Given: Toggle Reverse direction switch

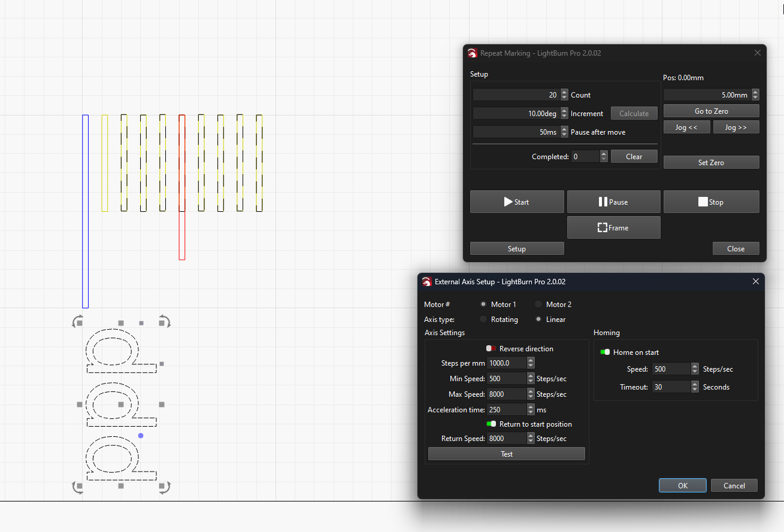Looking at the screenshot, I should (x=491, y=349).
